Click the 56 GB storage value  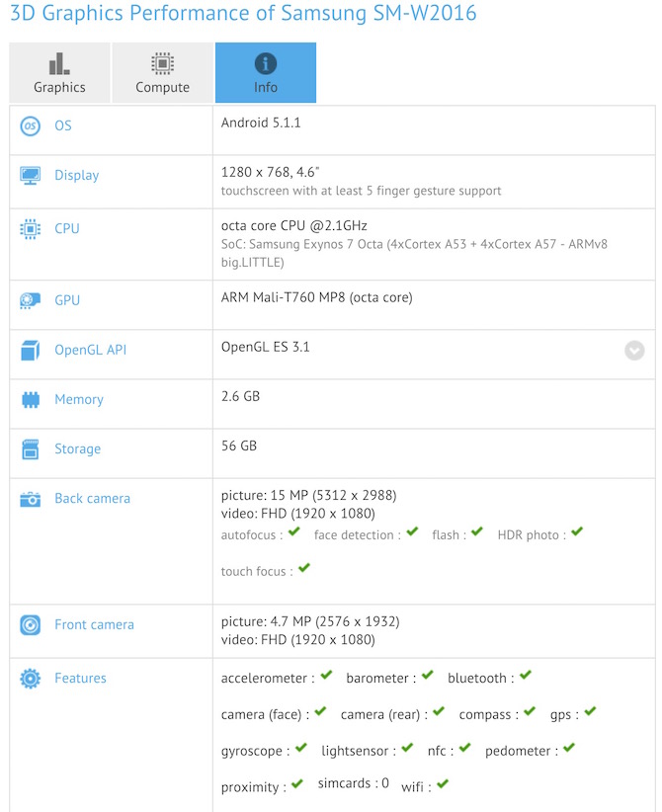(239, 446)
